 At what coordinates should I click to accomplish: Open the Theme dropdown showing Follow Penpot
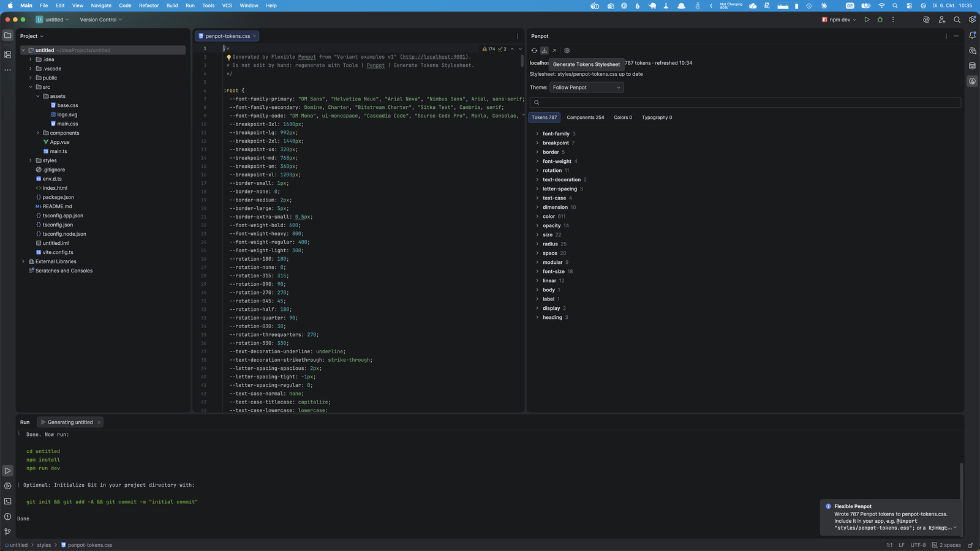[587, 88]
